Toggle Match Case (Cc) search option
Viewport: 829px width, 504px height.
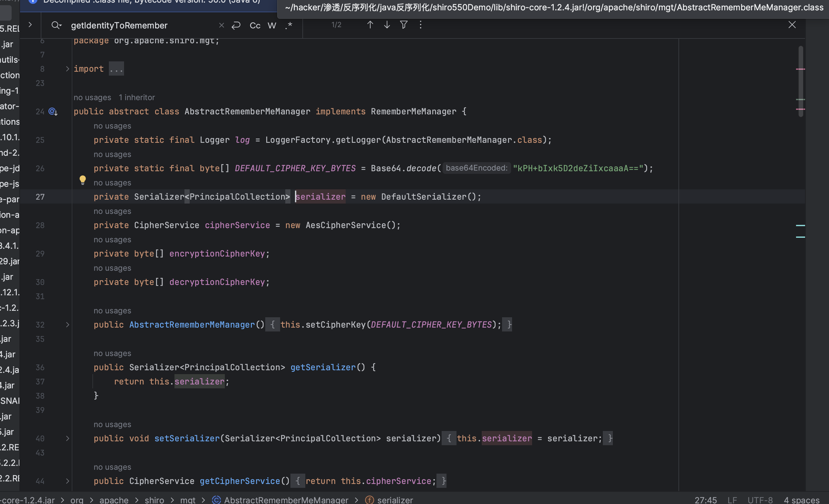255,25
